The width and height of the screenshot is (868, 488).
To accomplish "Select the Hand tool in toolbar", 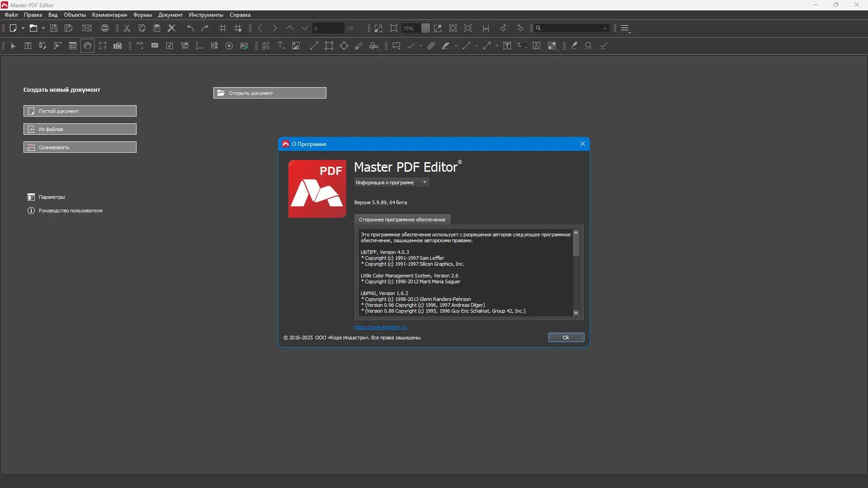I will [88, 46].
